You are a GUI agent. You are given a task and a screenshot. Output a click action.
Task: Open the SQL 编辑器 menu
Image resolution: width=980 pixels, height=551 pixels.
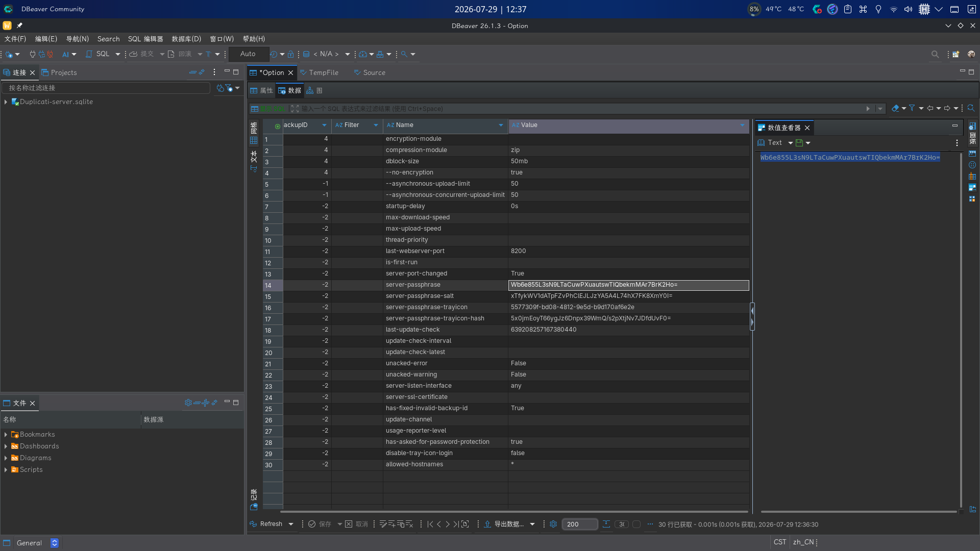click(145, 39)
